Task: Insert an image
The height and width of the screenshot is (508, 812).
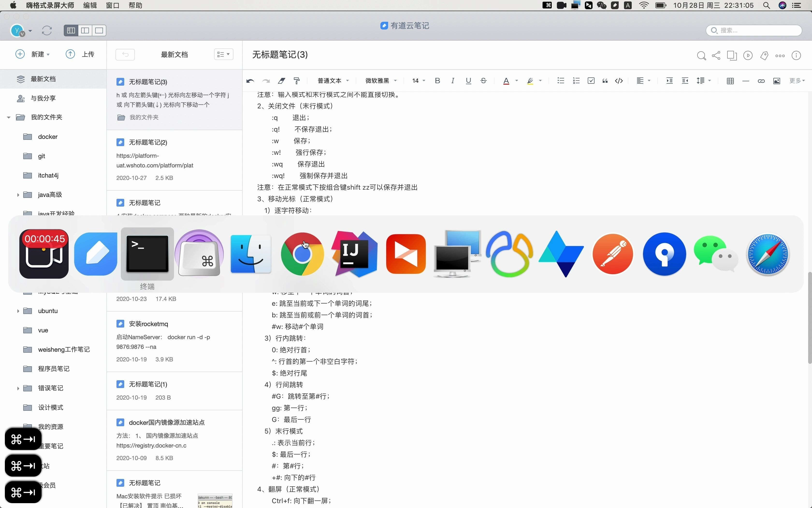Action: (776, 81)
